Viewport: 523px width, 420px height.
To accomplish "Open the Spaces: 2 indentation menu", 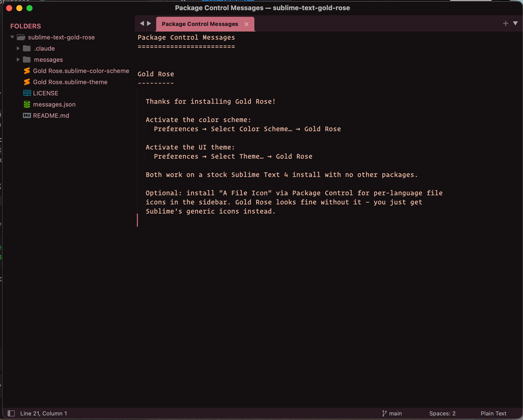I will (442, 413).
